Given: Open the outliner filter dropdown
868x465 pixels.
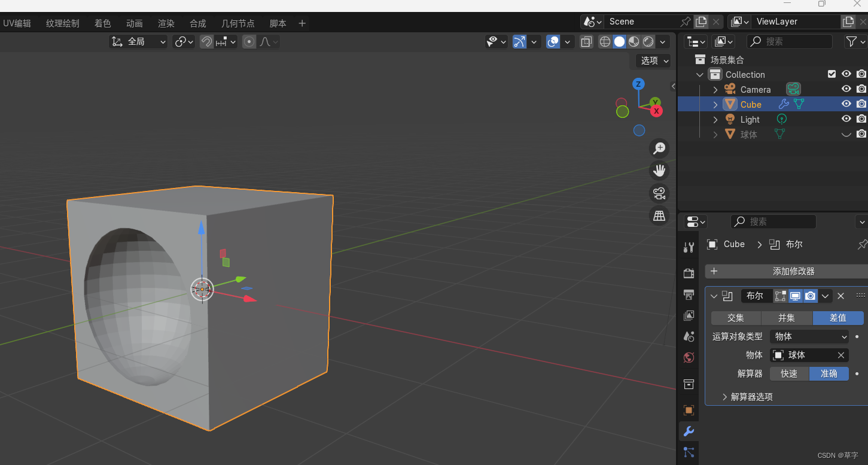Looking at the screenshot, I should pos(855,41).
